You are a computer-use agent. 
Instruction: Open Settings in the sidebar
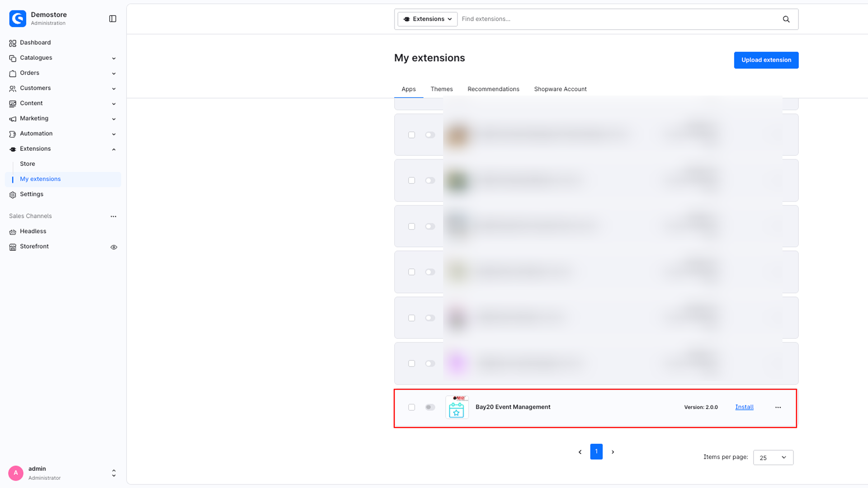(32, 194)
